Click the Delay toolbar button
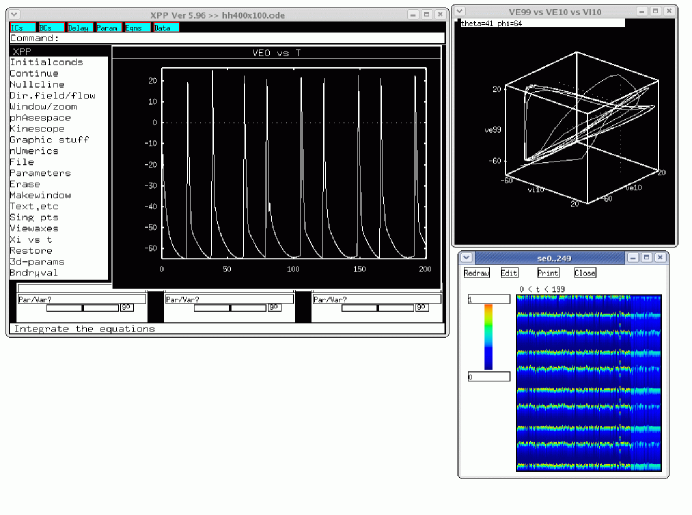This screenshot has height=515, width=692. [x=79, y=28]
